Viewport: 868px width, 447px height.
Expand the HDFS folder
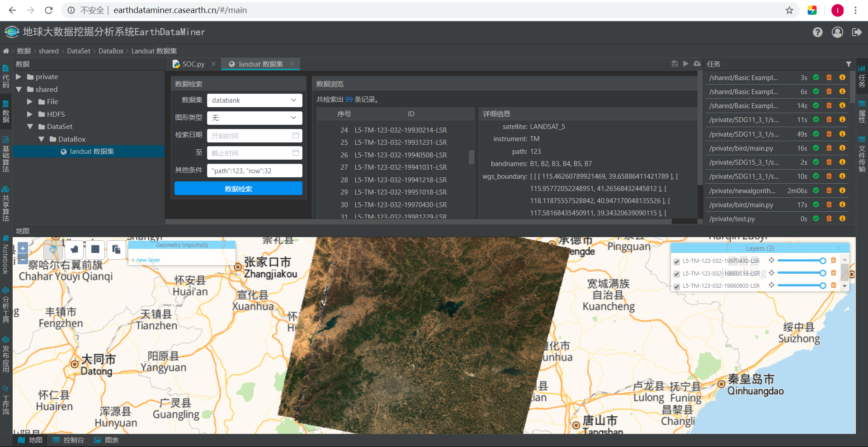30,114
